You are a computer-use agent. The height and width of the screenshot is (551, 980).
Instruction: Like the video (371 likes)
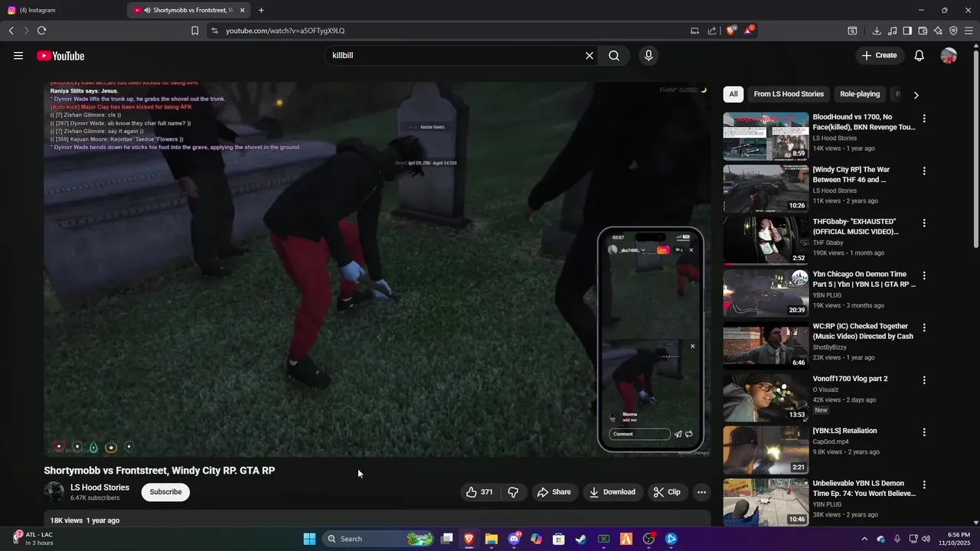(479, 492)
